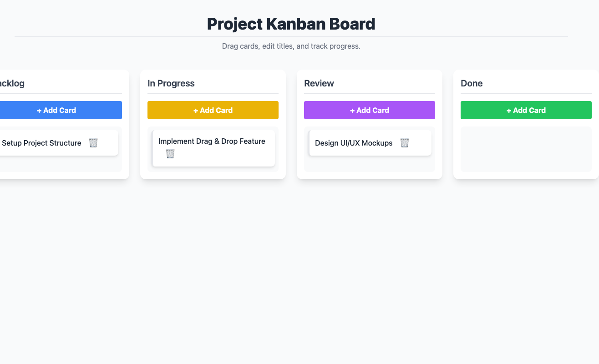Remove the Design UI/UX Mockups card
This screenshot has height=364, width=599.
click(x=405, y=143)
